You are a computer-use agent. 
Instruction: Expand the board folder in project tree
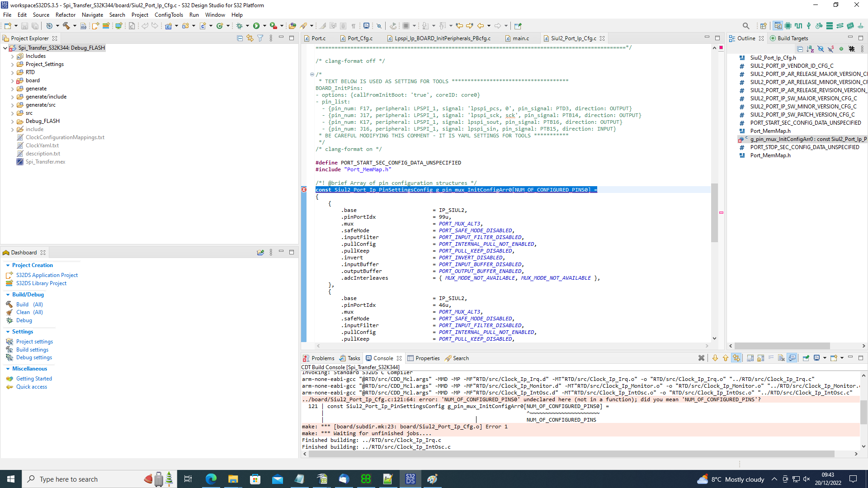pos(13,80)
